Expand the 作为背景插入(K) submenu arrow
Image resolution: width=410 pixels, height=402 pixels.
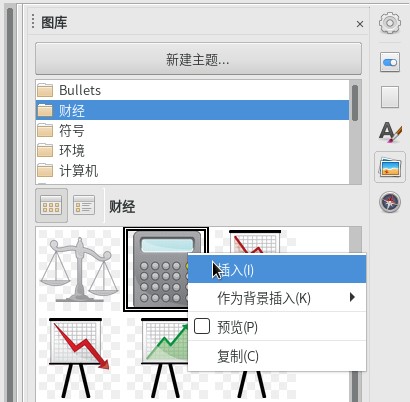352,297
